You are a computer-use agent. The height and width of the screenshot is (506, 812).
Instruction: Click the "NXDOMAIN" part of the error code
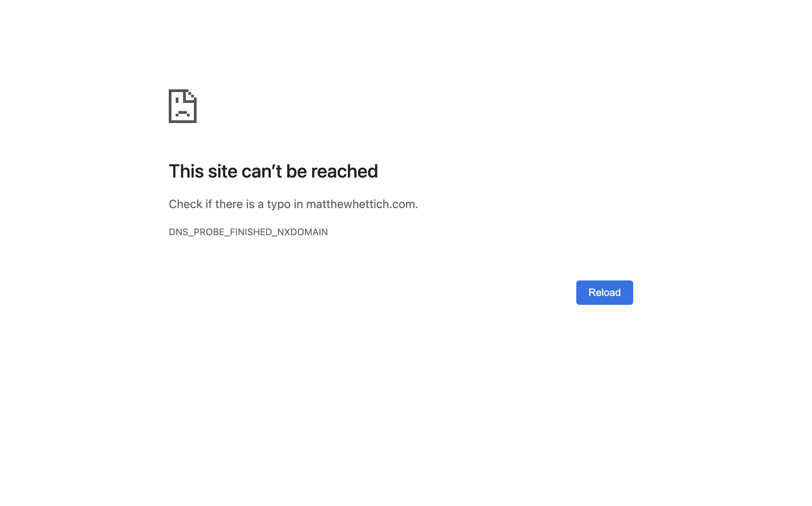pyautogui.click(x=303, y=232)
